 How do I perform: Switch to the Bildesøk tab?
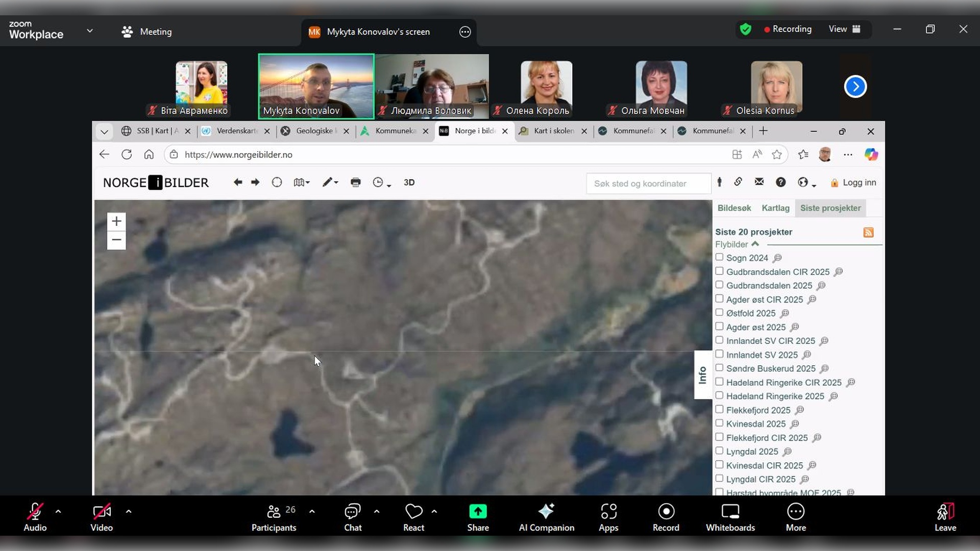coord(734,208)
